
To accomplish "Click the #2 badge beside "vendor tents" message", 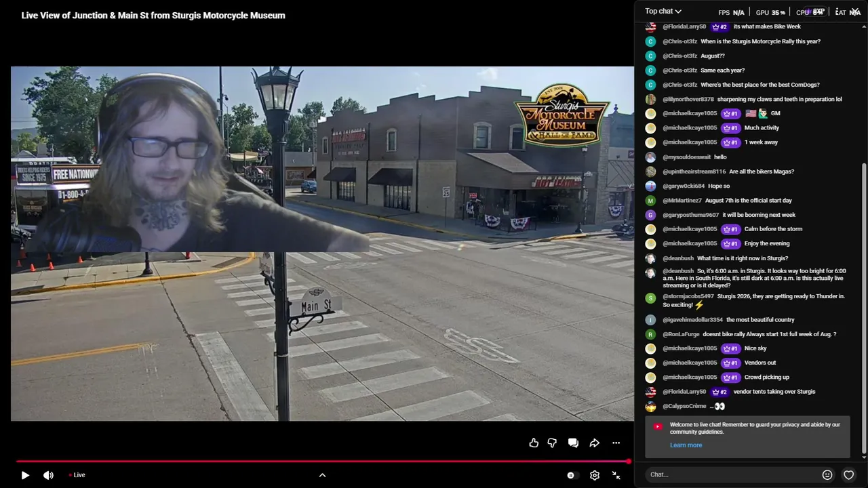I will (x=719, y=392).
